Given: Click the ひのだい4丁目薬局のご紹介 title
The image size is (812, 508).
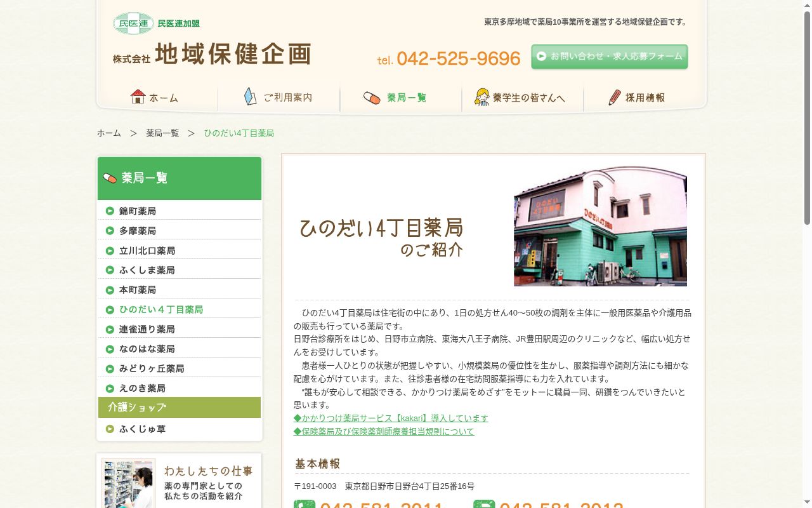Looking at the screenshot, I should click(381, 237).
